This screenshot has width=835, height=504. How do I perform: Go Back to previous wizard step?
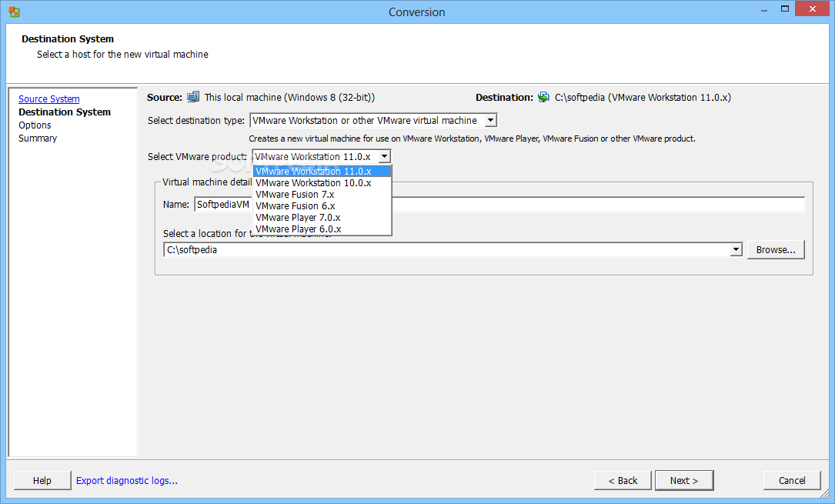point(623,481)
